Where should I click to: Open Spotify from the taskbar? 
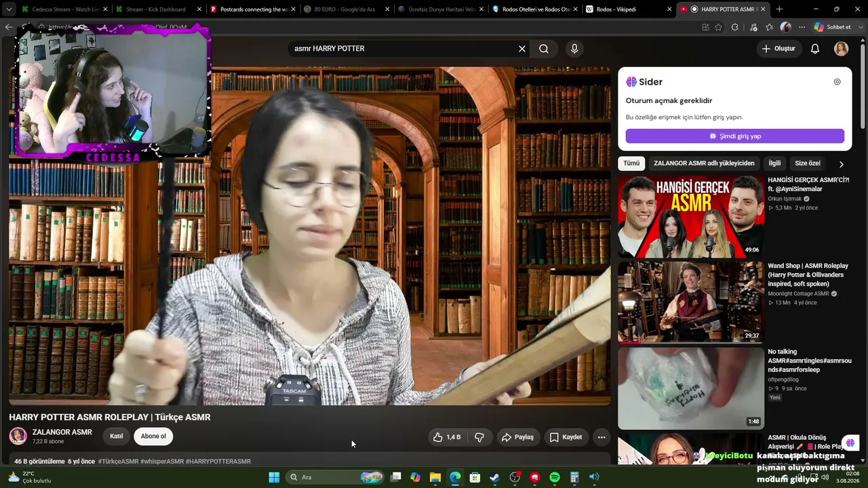click(x=554, y=477)
